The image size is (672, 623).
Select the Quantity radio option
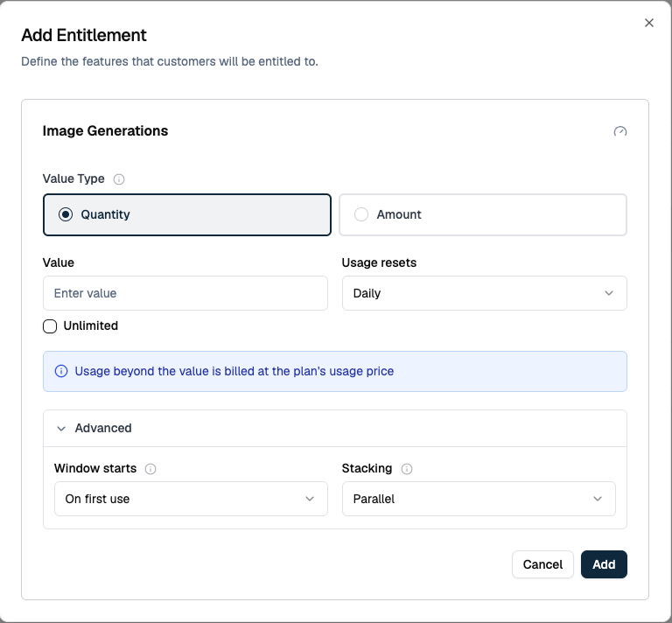coord(187,214)
